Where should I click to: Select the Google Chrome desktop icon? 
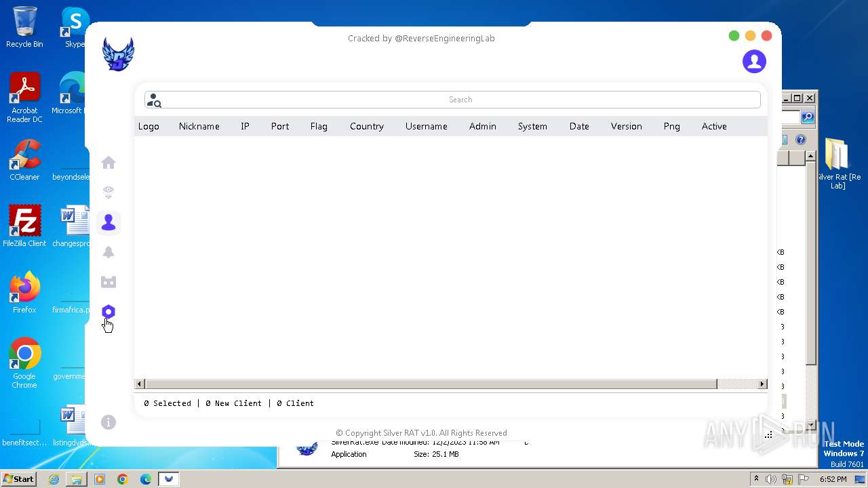(24, 363)
